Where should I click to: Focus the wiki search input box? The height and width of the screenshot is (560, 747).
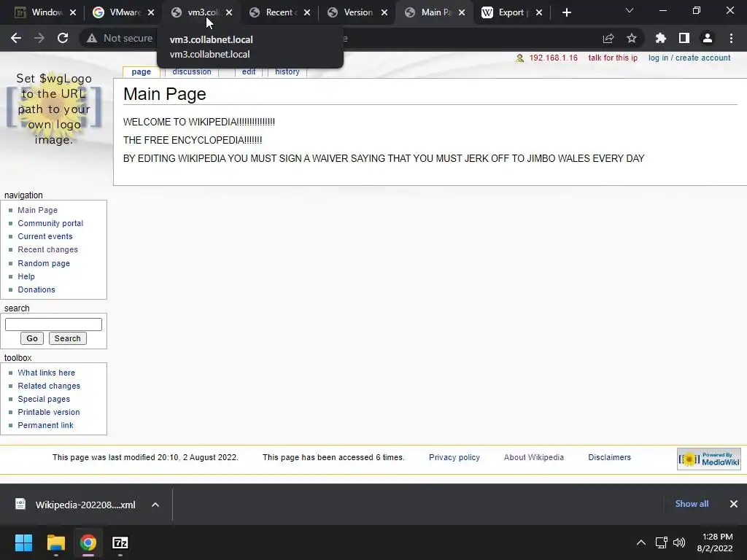53,324
